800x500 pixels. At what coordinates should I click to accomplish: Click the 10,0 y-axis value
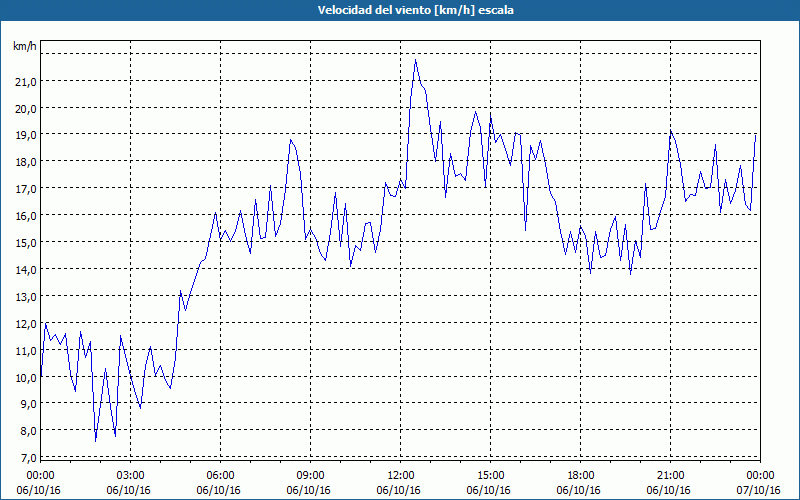(x=26, y=378)
